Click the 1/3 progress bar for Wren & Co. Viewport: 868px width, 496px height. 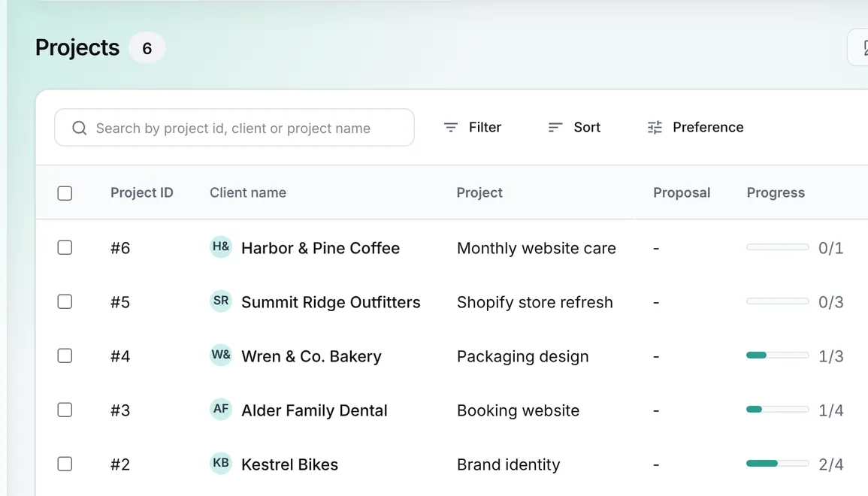click(778, 355)
